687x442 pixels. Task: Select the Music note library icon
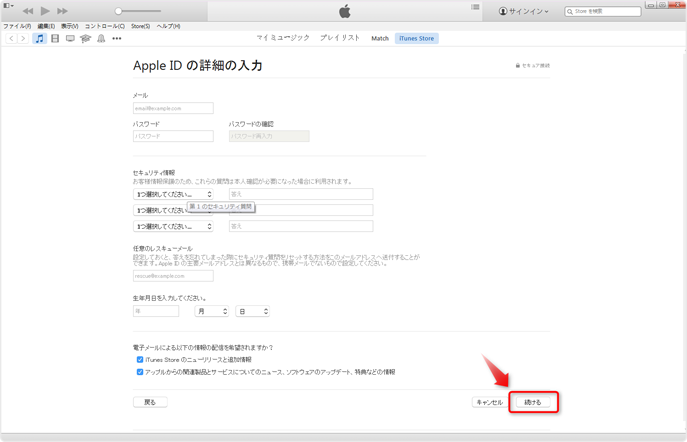click(x=39, y=39)
